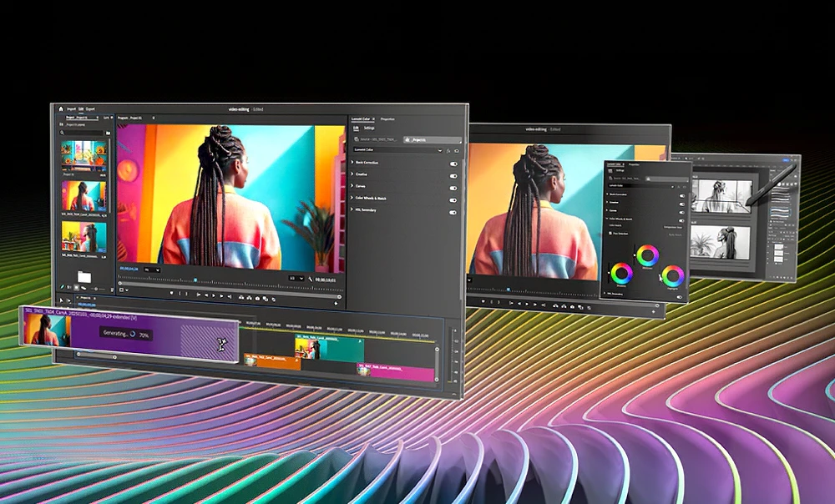
Task: Switch to Import tab in front window
Action: 71,109
